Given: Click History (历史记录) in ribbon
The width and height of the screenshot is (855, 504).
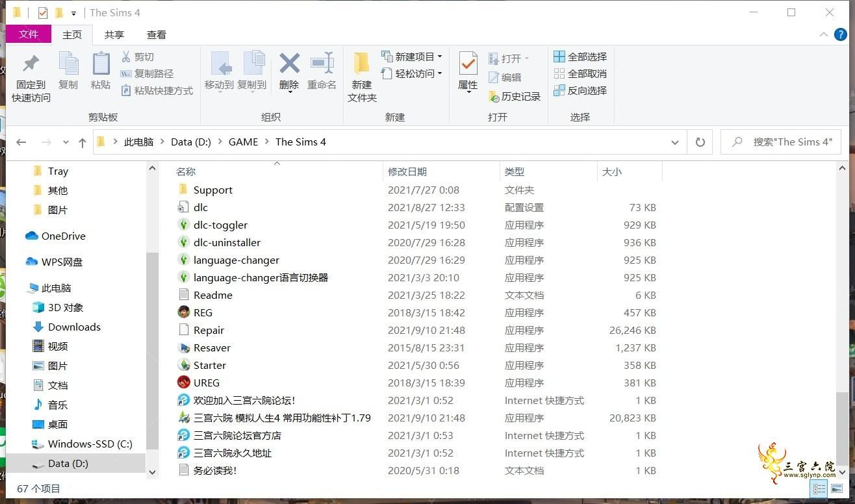Looking at the screenshot, I should 515,96.
